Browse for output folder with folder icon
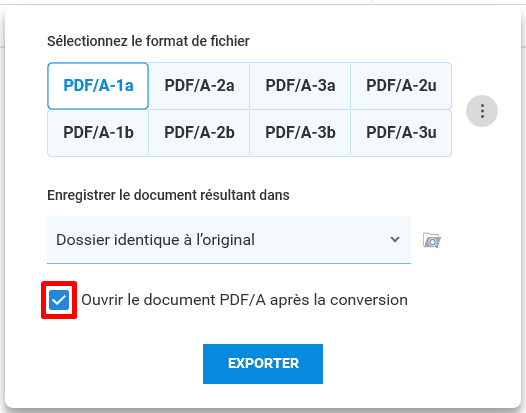Screen dimensions: 526x413 pyautogui.click(x=432, y=240)
